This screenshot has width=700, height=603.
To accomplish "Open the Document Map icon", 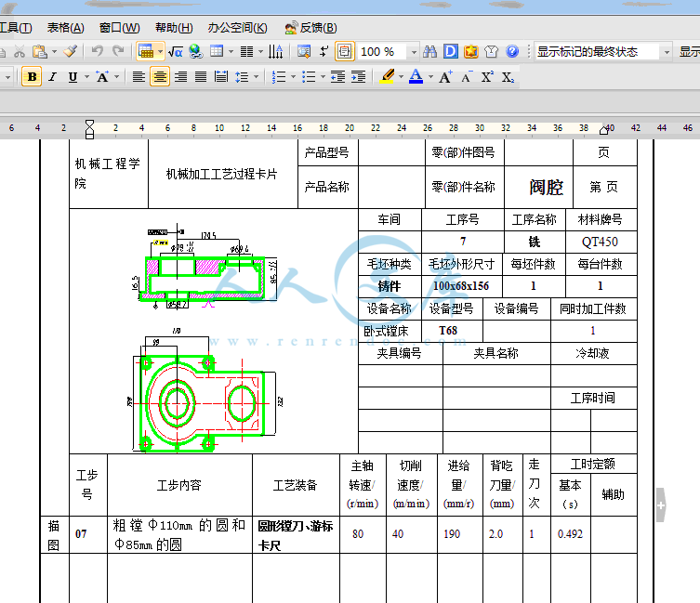I will 304,52.
